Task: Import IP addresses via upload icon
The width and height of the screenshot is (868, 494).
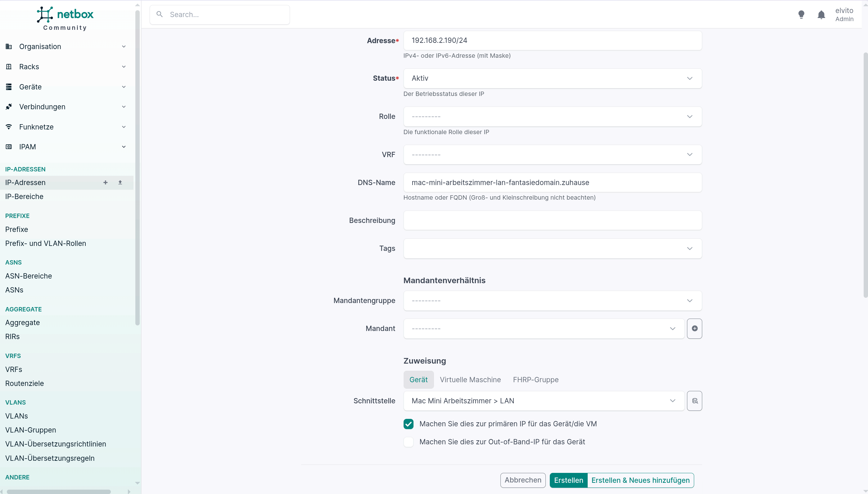Action: coord(120,183)
